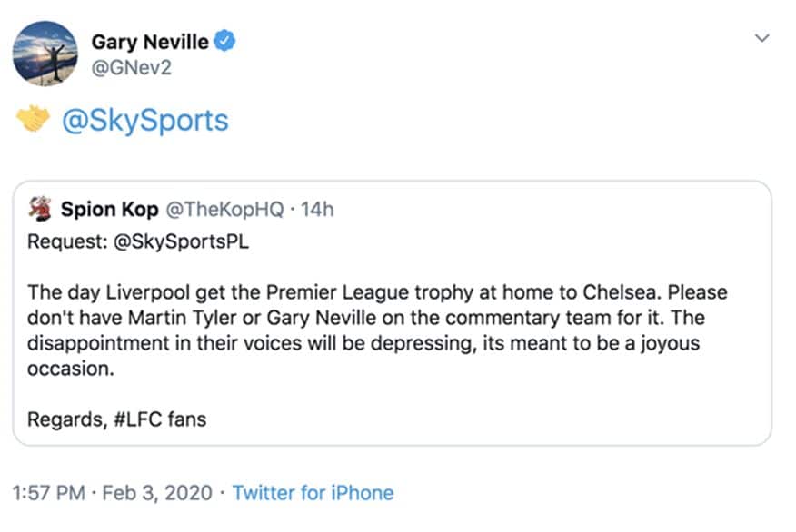Click the 'Regards, #LFC fans' line
Viewport: 796px width, 532px height.
pos(116,419)
